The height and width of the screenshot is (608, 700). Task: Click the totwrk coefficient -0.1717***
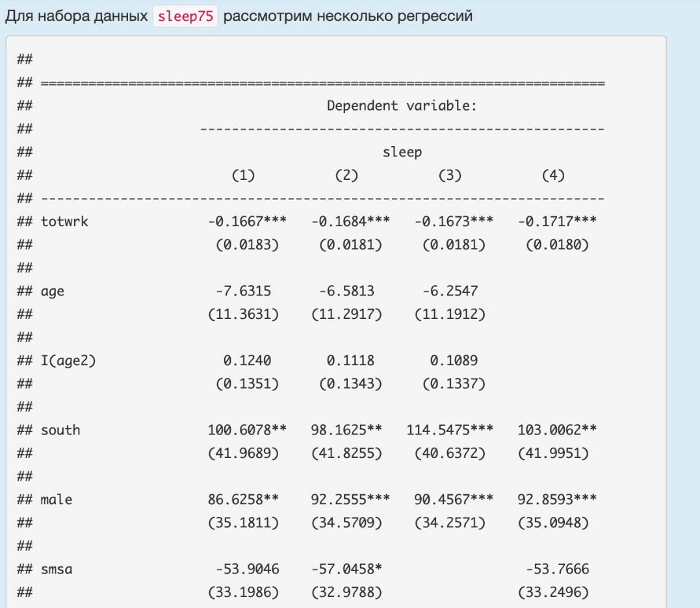[x=558, y=221]
